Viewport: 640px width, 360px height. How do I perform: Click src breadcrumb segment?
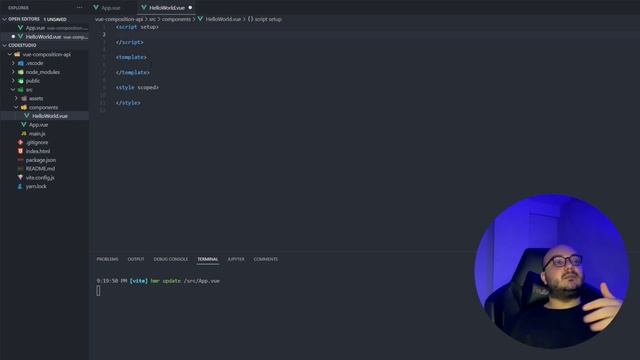click(152, 19)
